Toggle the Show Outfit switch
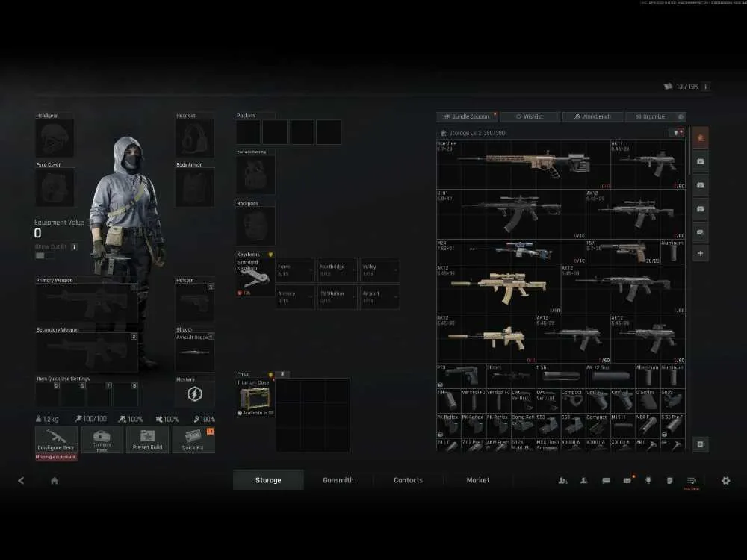The height and width of the screenshot is (560, 747). 44,255
